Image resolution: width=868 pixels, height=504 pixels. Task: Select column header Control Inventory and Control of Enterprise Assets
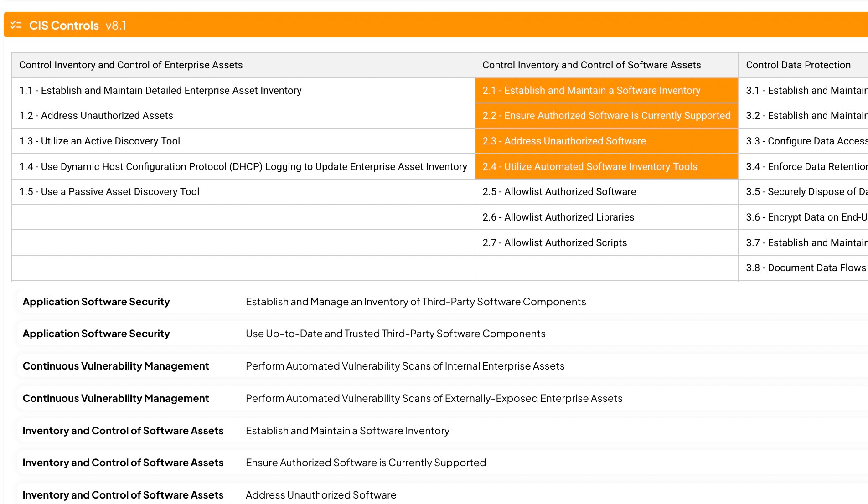tap(243, 65)
